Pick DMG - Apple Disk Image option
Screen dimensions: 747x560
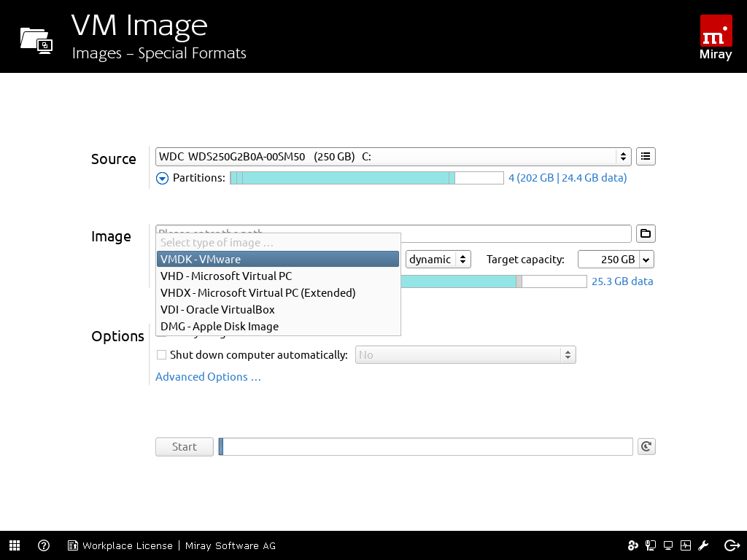(x=220, y=327)
